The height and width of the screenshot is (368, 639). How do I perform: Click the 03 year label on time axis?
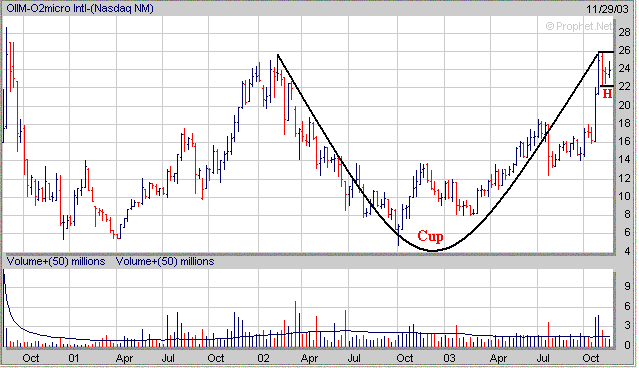[449, 359]
